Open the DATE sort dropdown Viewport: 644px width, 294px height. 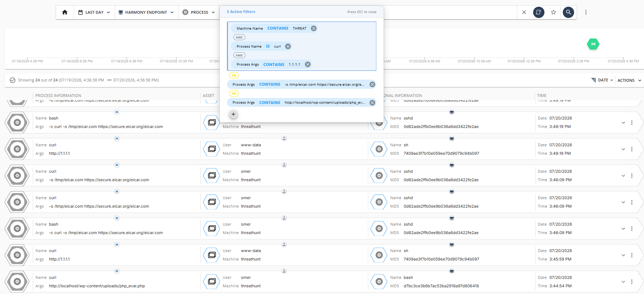[602, 80]
